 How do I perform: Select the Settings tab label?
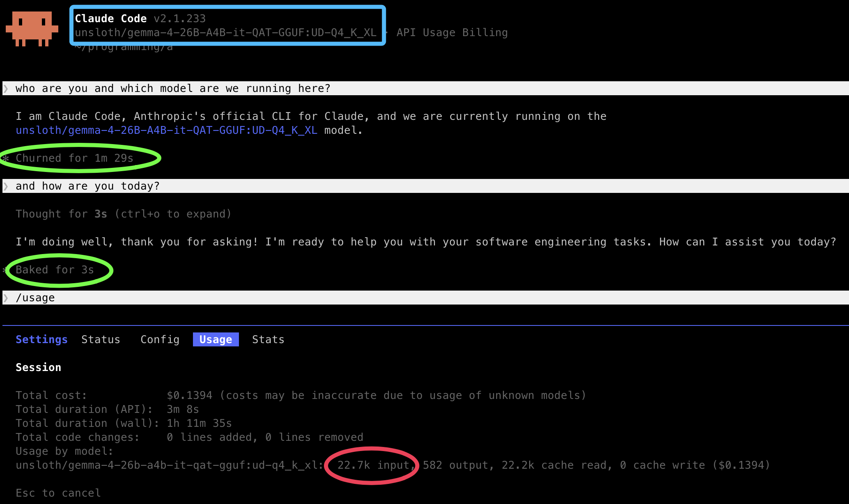[x=41, y=339]
